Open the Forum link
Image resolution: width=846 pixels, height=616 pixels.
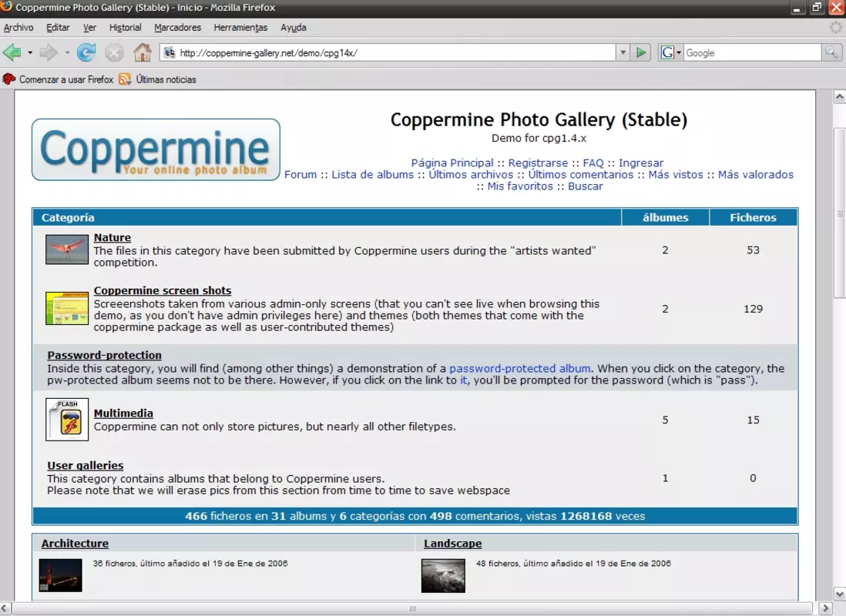300,175
